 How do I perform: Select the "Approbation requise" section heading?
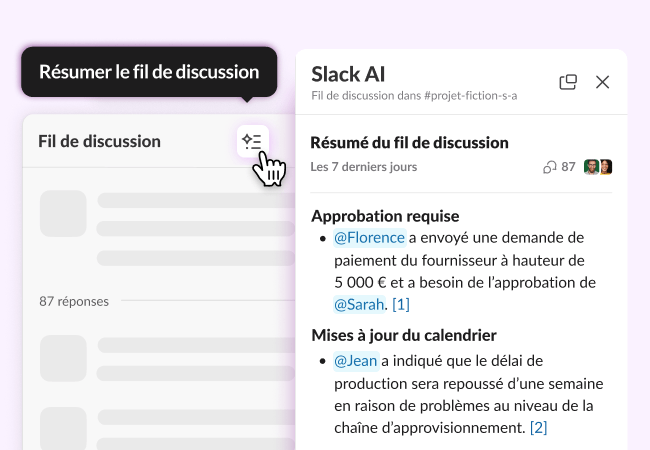pyautogui.click(x=385, y=215)
